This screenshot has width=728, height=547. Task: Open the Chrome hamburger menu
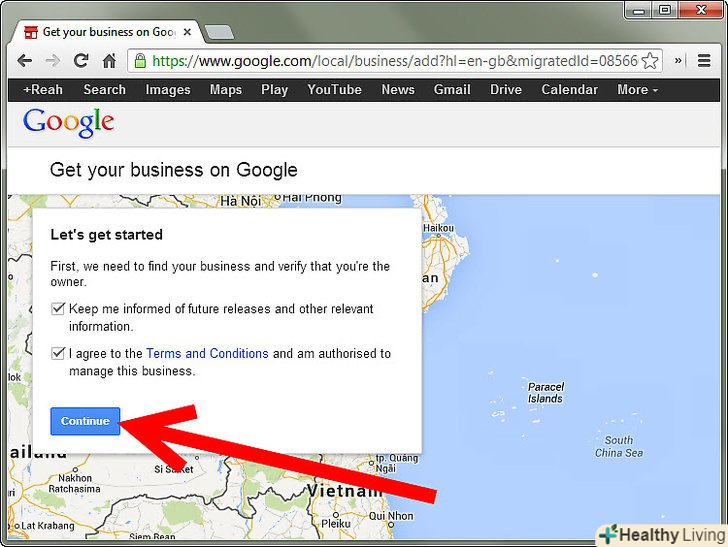[x=704, y=60]
